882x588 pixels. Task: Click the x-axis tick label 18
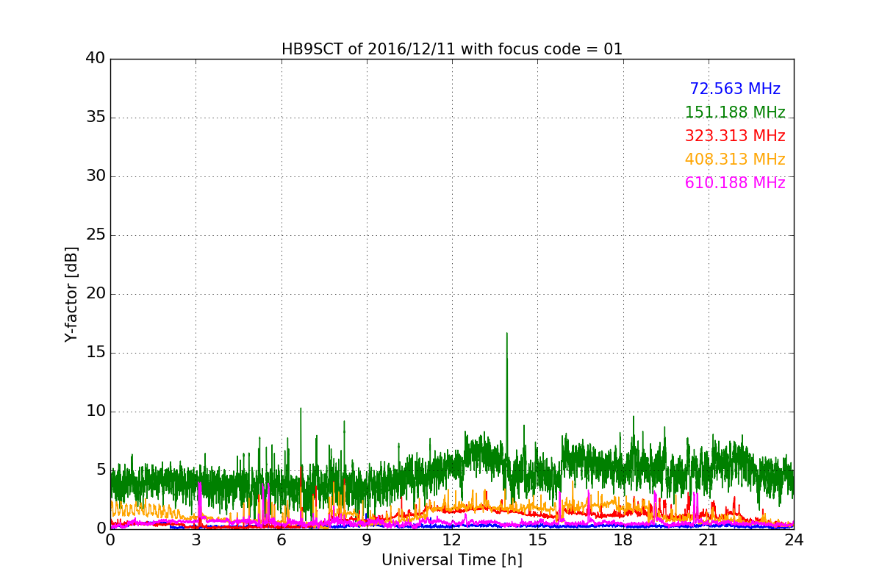tap(623, 539)
